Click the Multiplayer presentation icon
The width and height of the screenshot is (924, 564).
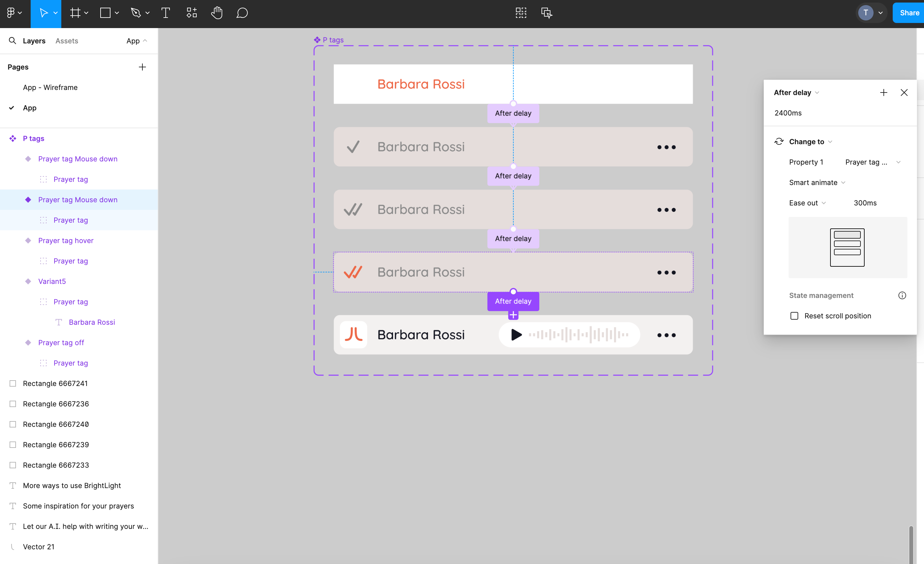pyautogui.click(x=547, y=12)
